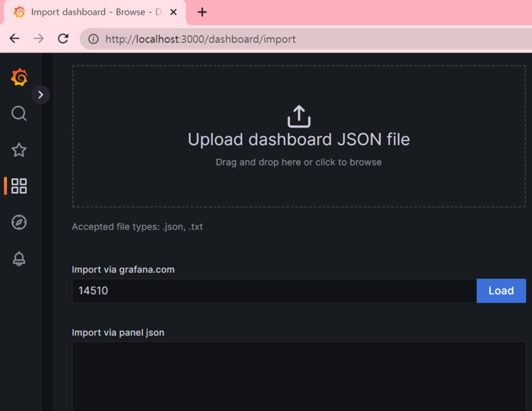Screen dimensions: 532x411
Task: Go back with browser back arrow
Action: point(15,39)
